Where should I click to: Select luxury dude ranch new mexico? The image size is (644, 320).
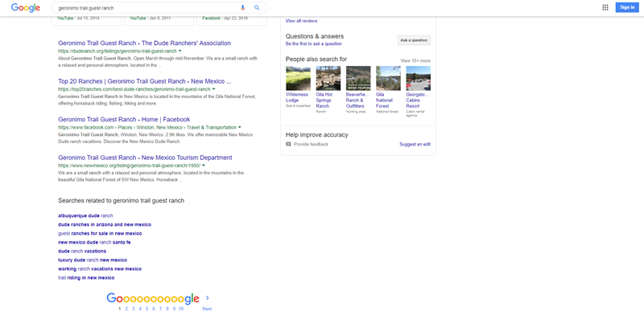[93, 261]
